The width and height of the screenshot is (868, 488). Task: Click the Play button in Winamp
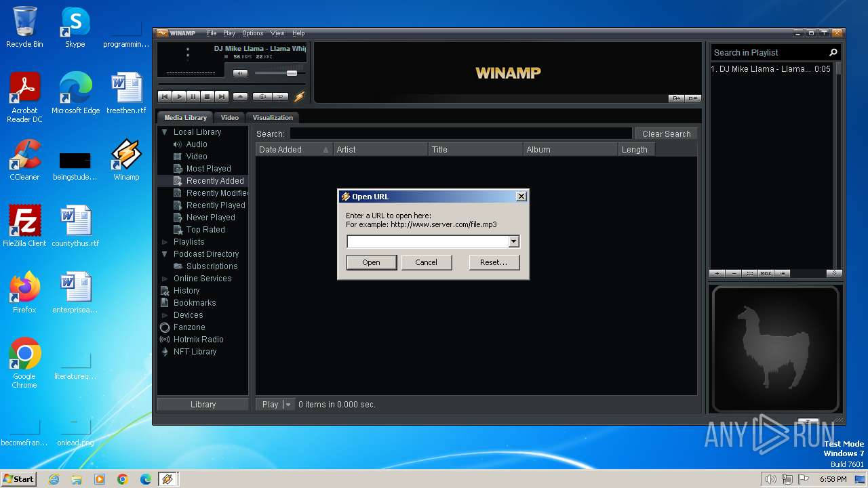click(x=179, y=97)
